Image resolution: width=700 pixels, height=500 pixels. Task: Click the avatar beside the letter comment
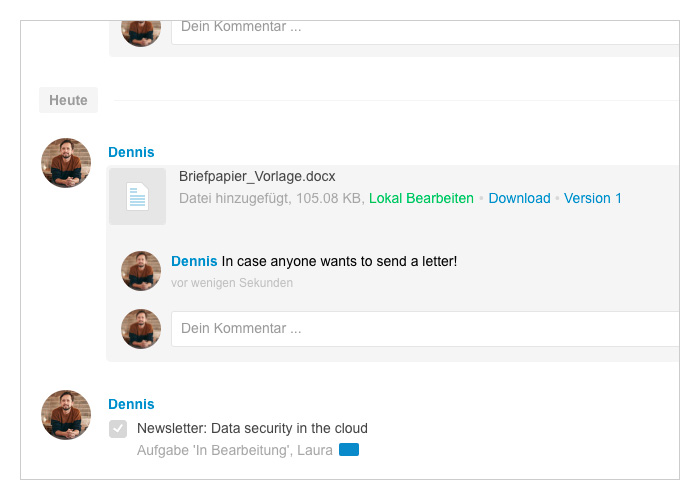click(141, 271)
